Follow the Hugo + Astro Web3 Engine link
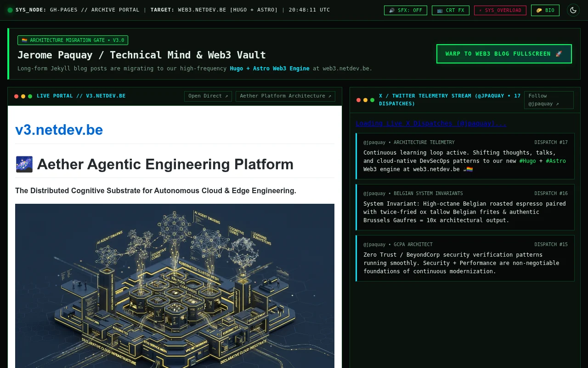 pyautogui.click(x=270, y=69)
